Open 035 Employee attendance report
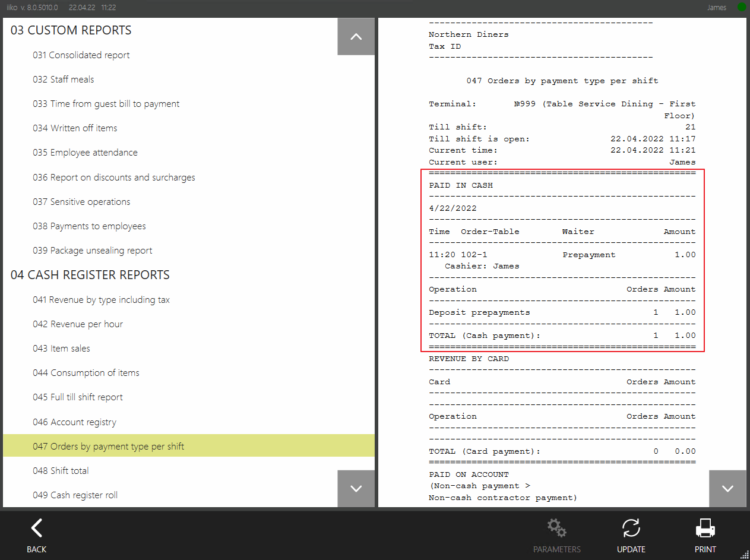The width and height of the screenshot is (750, 560). (x=85, y=153)
